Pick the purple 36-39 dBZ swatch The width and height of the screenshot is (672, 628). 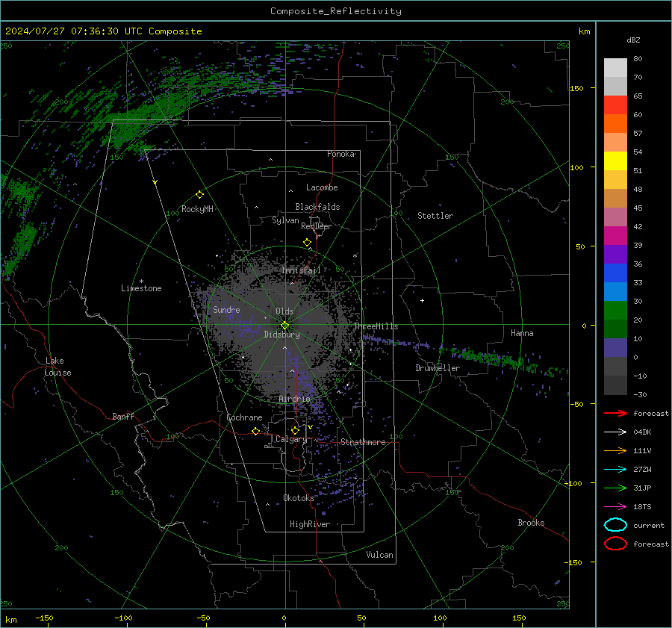coord(615,254)
